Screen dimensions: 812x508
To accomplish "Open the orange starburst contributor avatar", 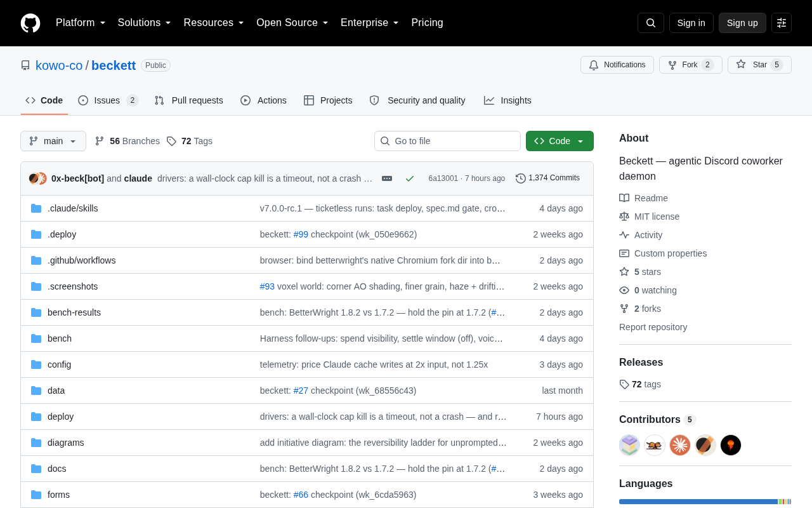I will click(680, 445).
